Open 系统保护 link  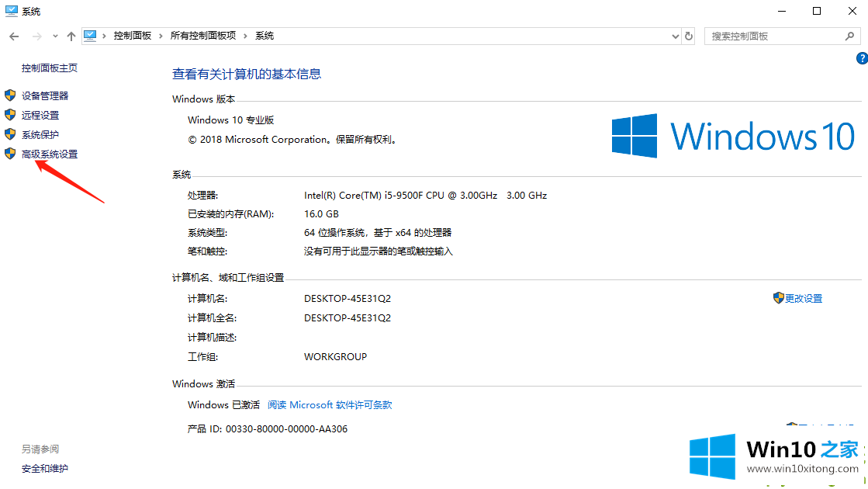click(40, 134)
